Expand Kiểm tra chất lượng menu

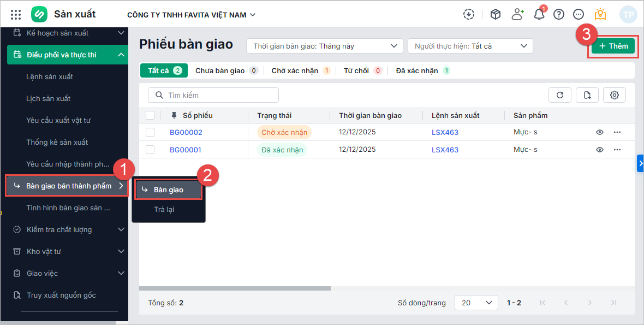121,229
